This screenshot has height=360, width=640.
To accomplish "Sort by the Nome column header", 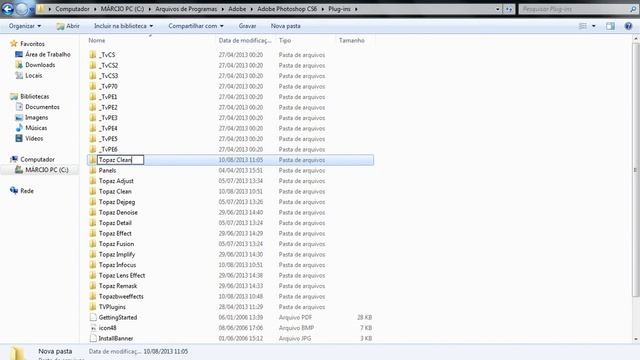I will [x=97, y=40].
